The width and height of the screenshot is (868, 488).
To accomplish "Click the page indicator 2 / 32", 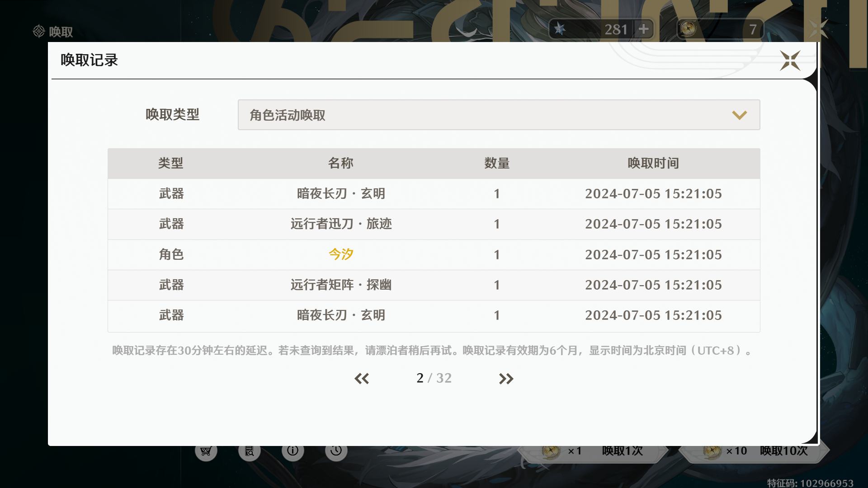I will coord(434,378).
